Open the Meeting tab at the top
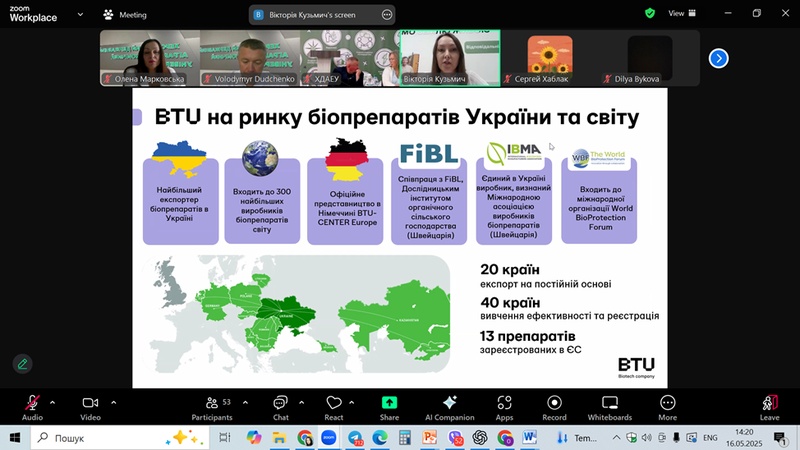800x450 pixels. 124,15
